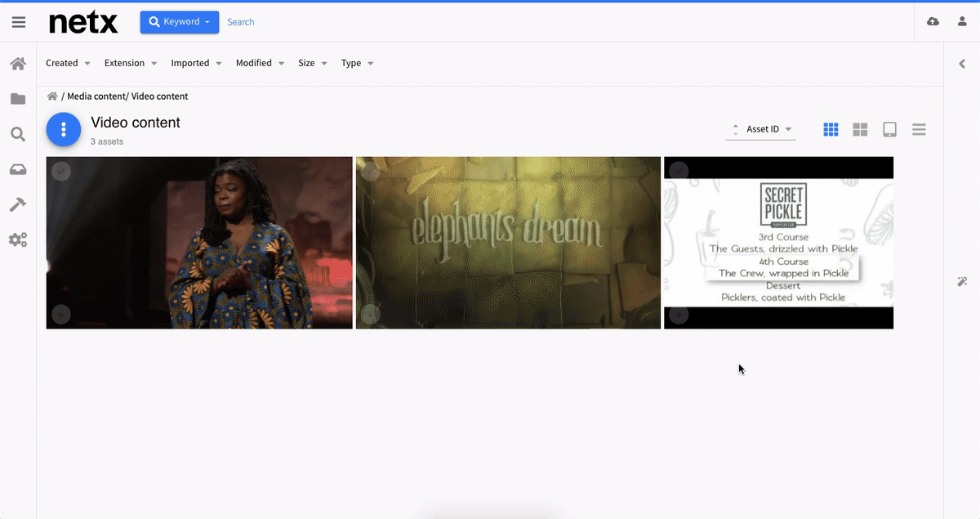Image resolution: width=980 pixels, height=519 pixels.
Task: Open the elephants dream video thumbnail
Action: point(508,243)
